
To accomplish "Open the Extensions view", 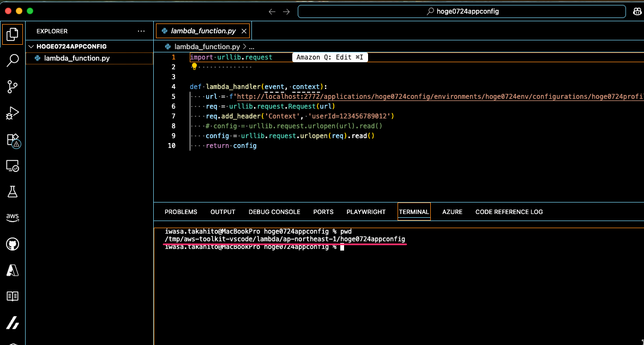I will click(13, 140).
